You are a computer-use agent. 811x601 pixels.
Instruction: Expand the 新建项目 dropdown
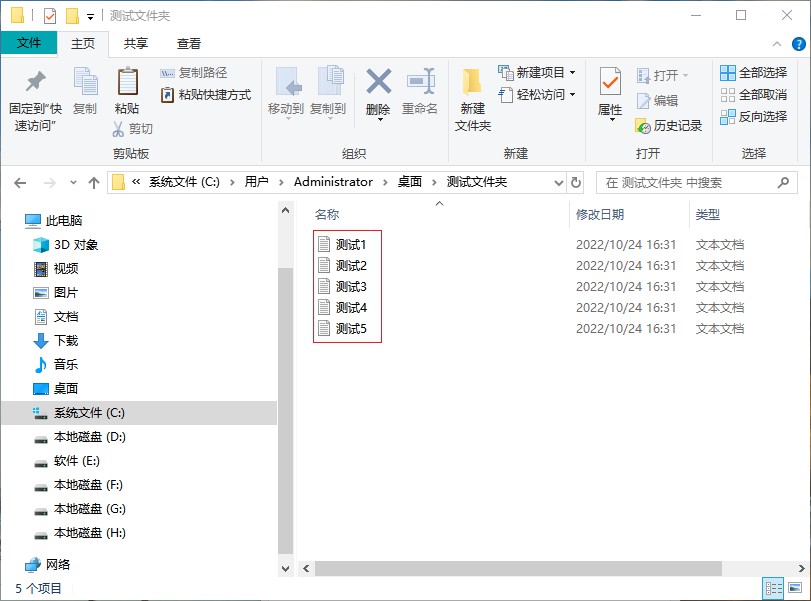tap(572, 72)
